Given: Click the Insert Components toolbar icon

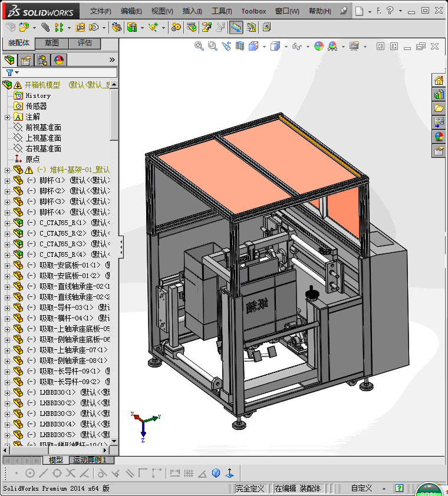Looking at the screenshot, I should point(24,28).
